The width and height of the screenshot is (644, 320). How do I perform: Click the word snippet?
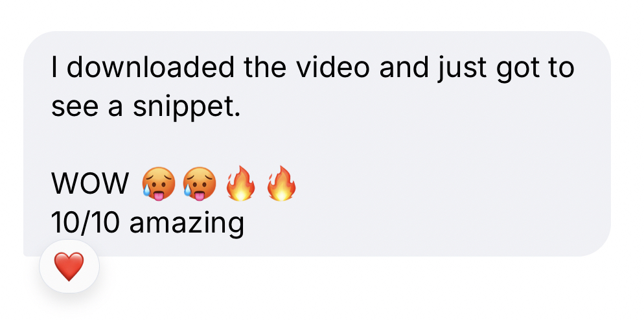pyautogui.click(x=186, y=109)
